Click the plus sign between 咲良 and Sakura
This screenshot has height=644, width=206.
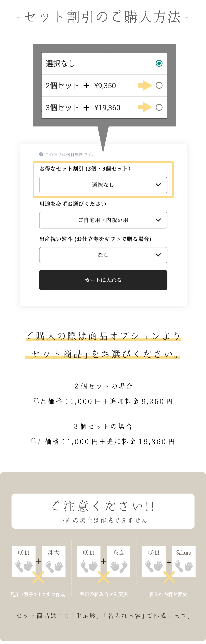(x=169, y=562)
